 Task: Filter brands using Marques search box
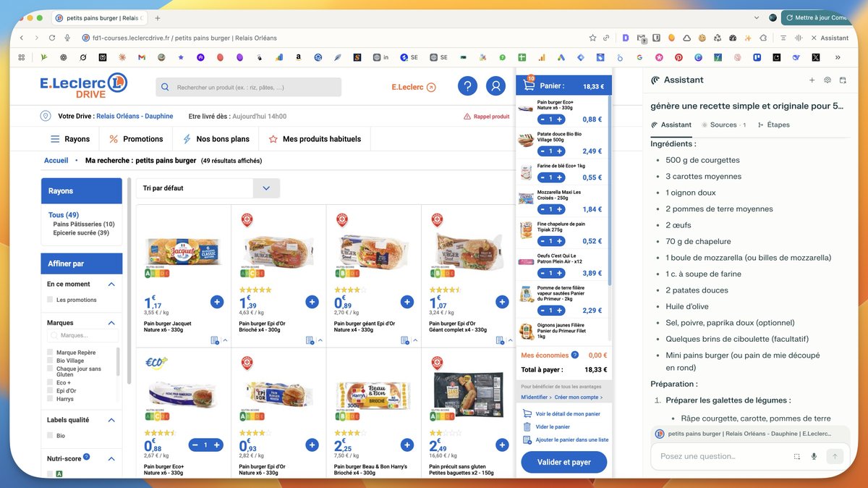click(x=82, y=336)
